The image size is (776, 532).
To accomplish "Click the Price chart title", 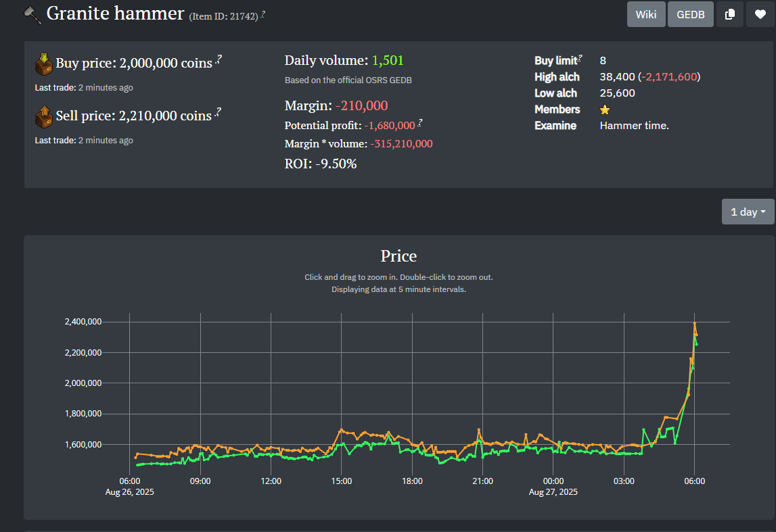I will coord(398,256).
